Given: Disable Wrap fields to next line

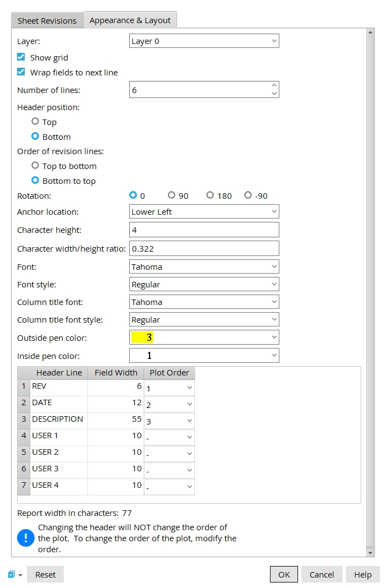Looking at the screenshot, I should click(x=21, y=72).
